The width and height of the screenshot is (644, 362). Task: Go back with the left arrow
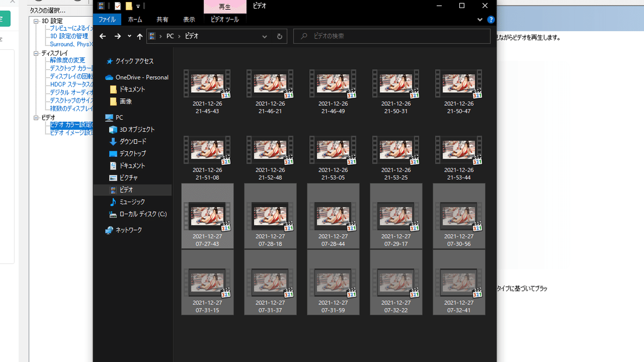(x=103, y=36)
